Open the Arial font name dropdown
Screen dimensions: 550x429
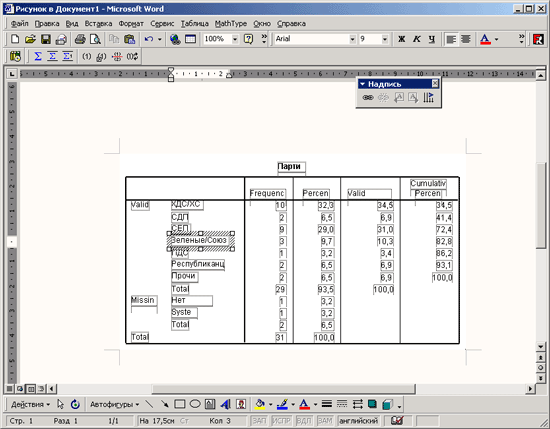353,39
